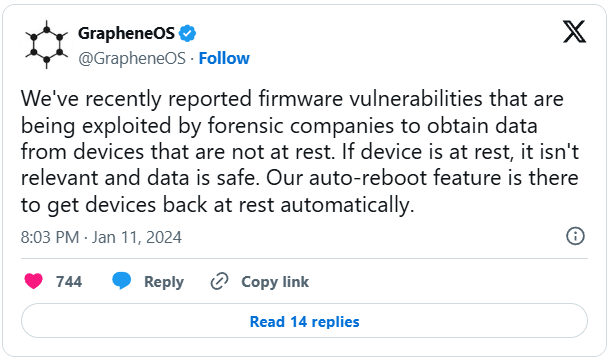This screenshot has height=360, width=610.
Task: Like the tweet with heart icon
Action: pos(33,281)
